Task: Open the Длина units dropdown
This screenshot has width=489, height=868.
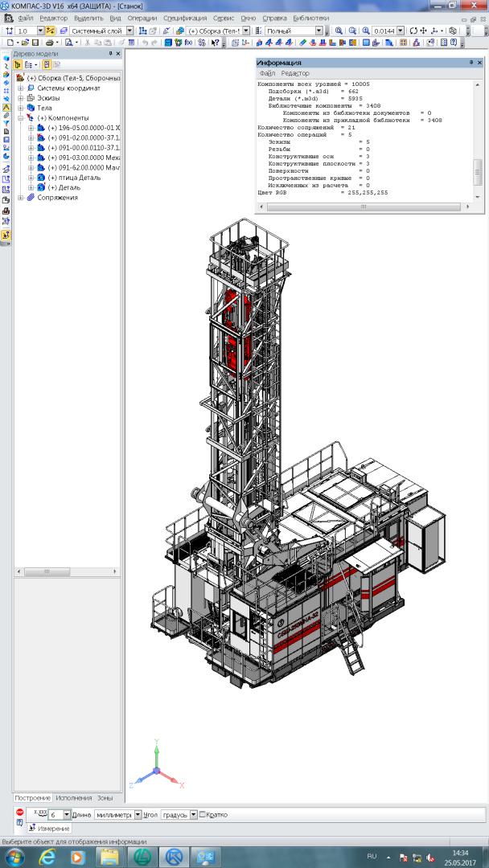Action: click(x=138, y=814)
